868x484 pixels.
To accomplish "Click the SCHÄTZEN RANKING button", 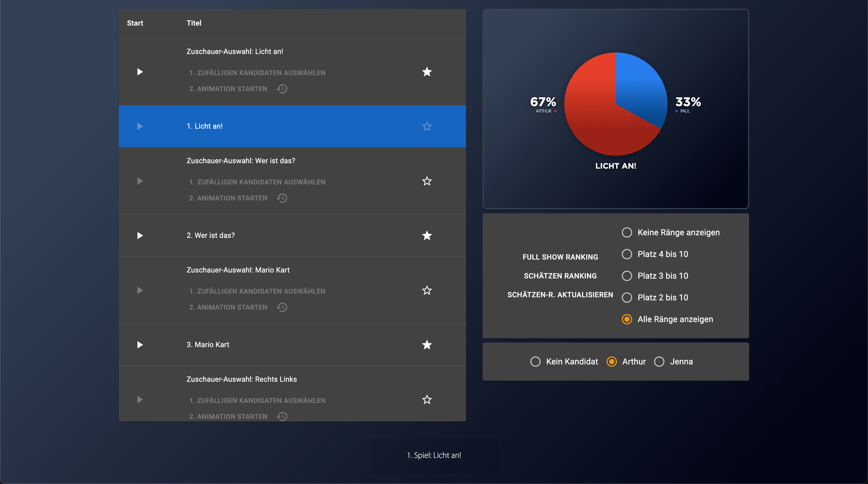I will coord(560,276).
